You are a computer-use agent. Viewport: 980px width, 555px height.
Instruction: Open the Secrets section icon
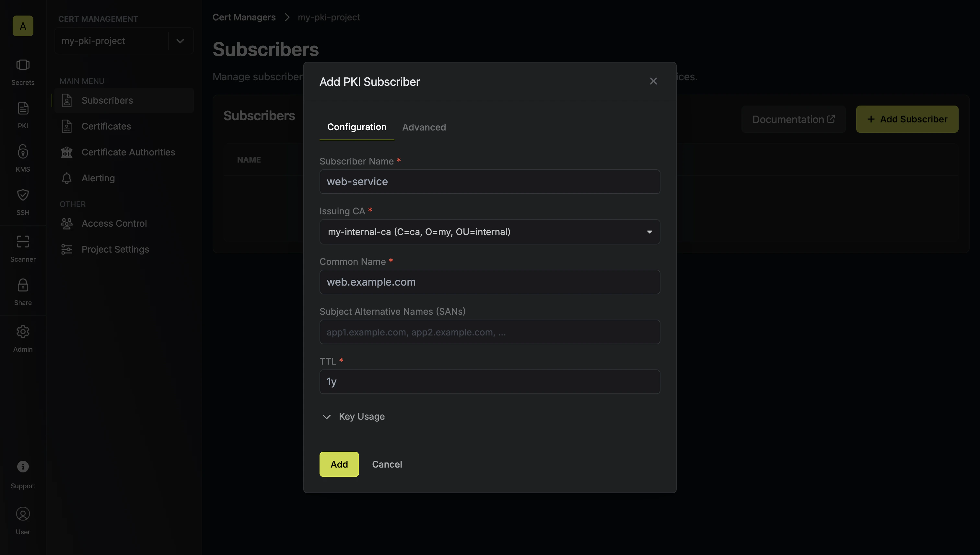(x=23, y=65)
